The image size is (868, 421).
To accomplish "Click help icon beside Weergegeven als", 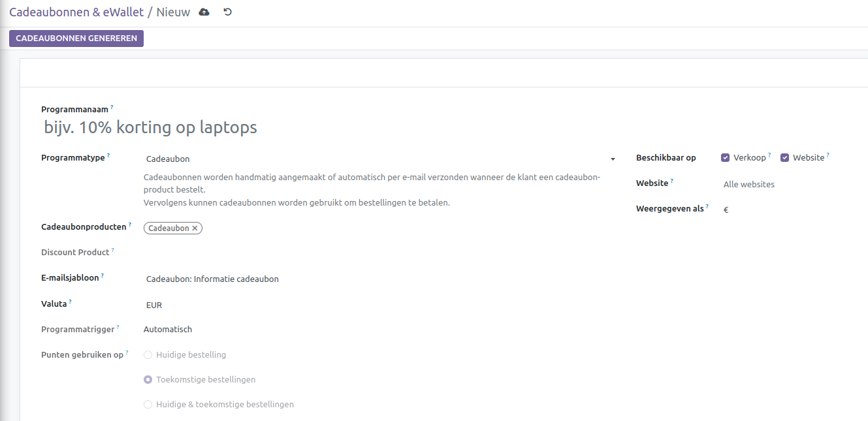I will (x=707, y=207).
